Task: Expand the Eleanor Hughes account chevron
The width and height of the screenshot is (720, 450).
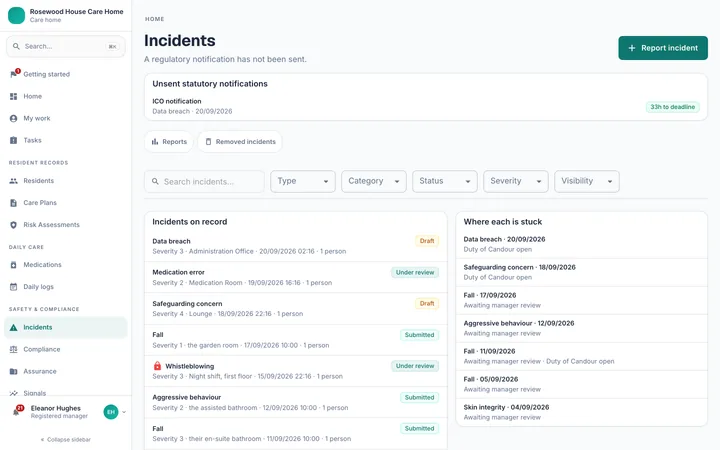Action: (124, 412)
